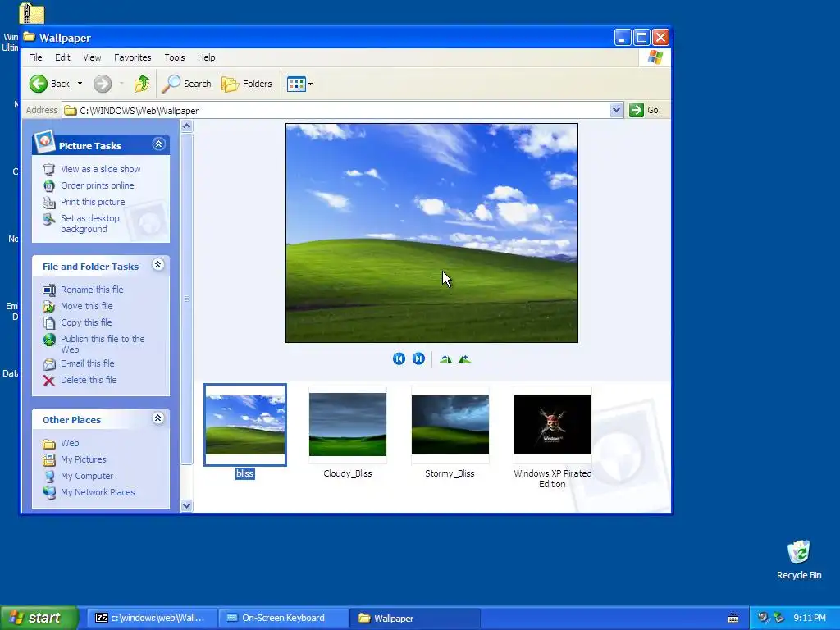Open the Search pane
This screenshot has width=840, height=630.
(186, 84)
